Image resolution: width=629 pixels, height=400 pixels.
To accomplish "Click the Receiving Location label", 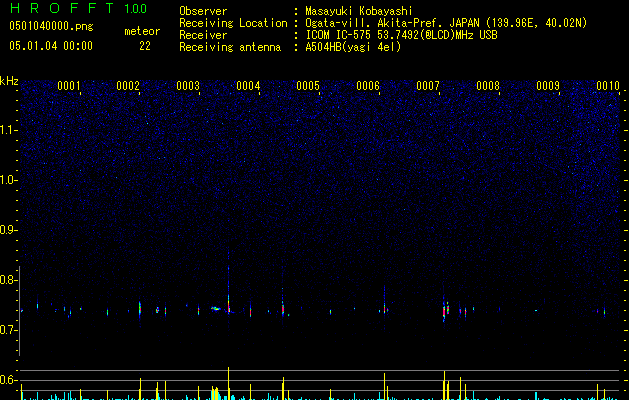I will [x=233, y=23].
